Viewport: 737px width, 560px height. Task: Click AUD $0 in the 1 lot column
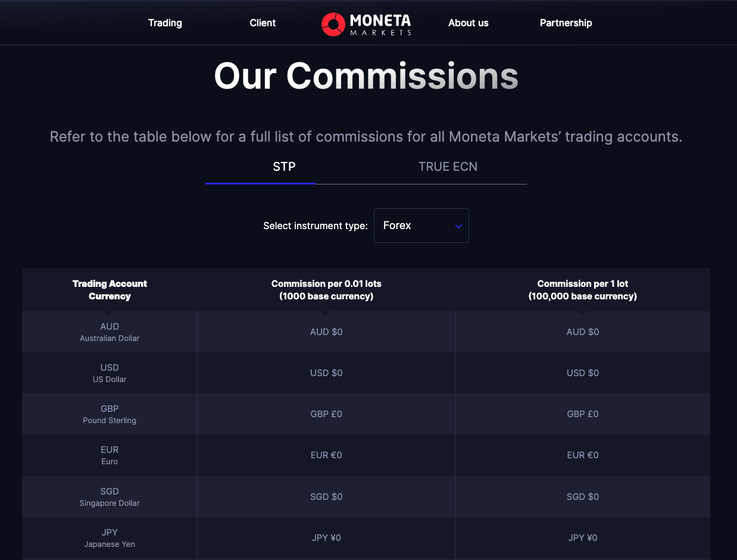583,332
